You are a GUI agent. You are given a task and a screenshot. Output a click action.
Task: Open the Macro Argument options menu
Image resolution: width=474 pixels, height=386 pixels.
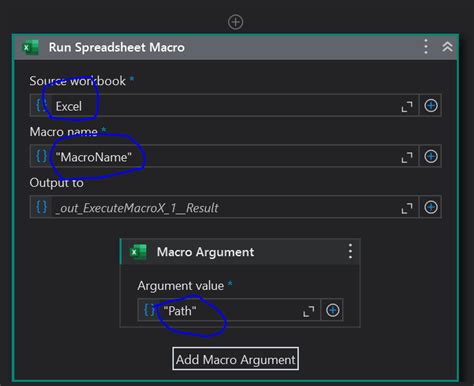350,251
